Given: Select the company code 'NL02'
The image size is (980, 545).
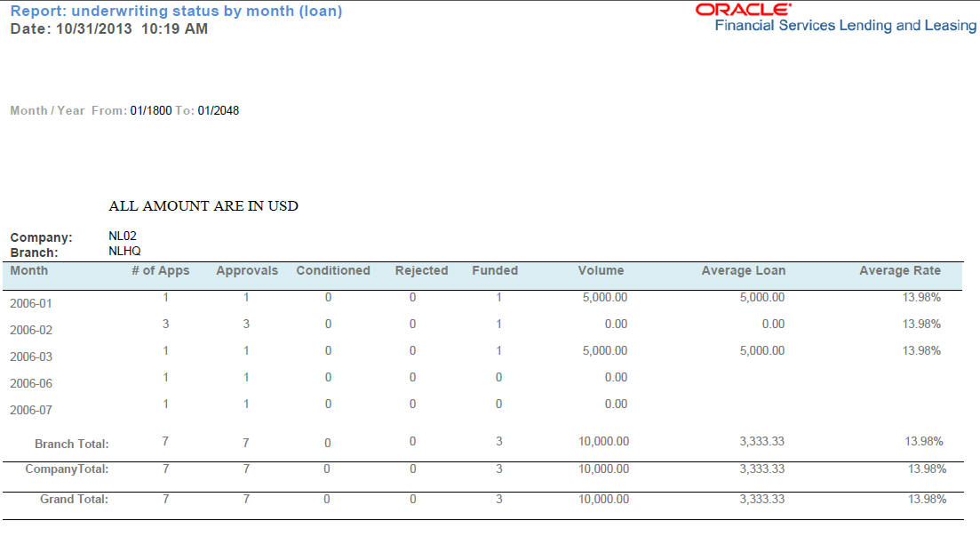Looking at the screenshot, I should coord(123,236).
